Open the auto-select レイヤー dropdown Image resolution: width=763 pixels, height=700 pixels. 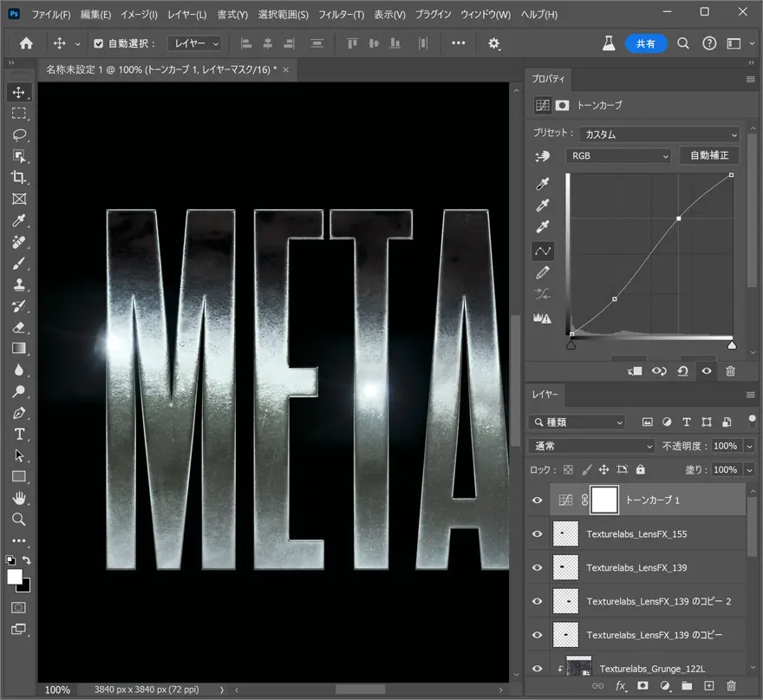click(x=194, y=44)
